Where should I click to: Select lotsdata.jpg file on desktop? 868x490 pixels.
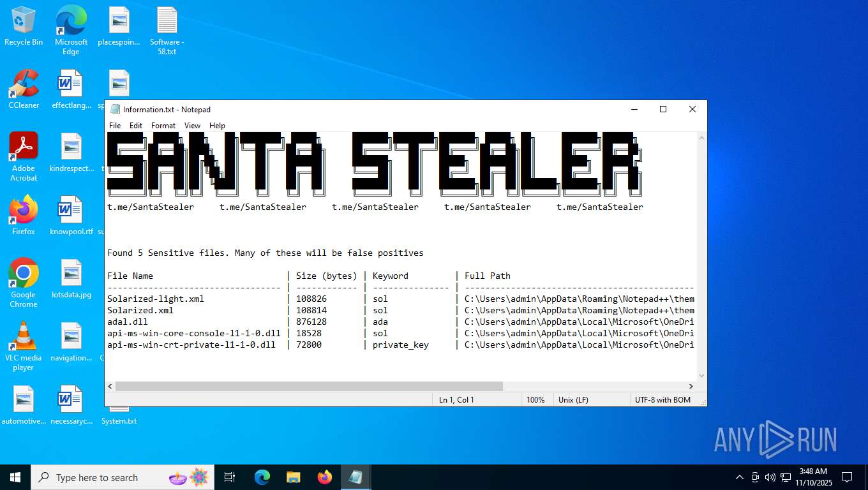(x=71, y=279)
